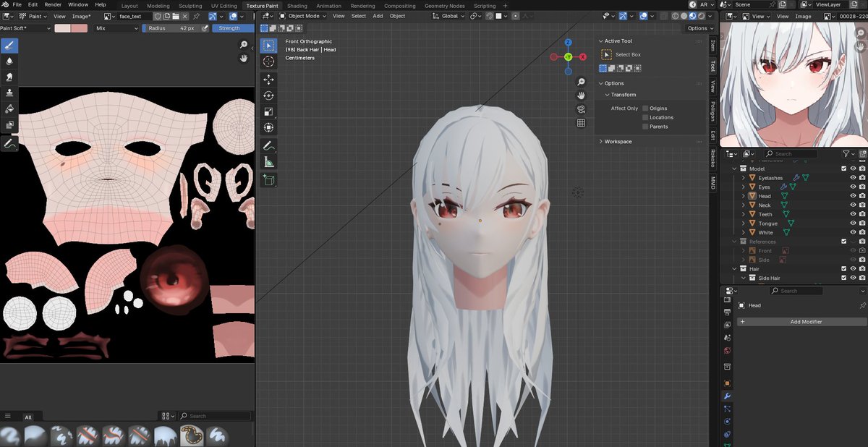
Task: Switch to the Shading workspace tab
Action: pos(297,6)
